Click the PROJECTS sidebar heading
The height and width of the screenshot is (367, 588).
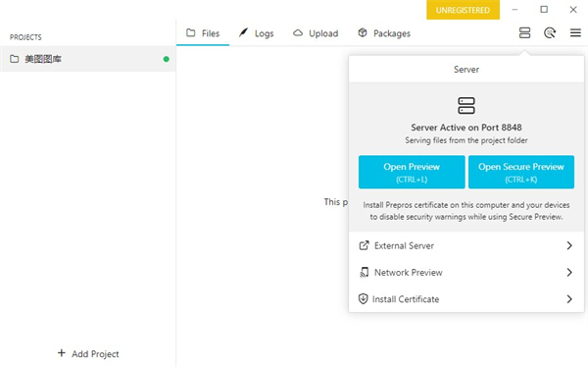[x=25, y=37]
